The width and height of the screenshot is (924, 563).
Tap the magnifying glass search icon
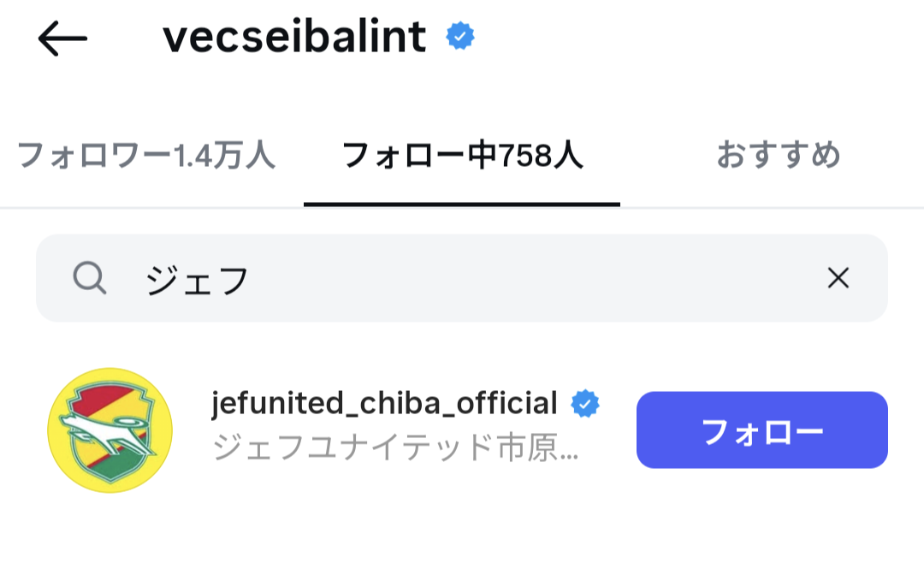coord(89,278)
